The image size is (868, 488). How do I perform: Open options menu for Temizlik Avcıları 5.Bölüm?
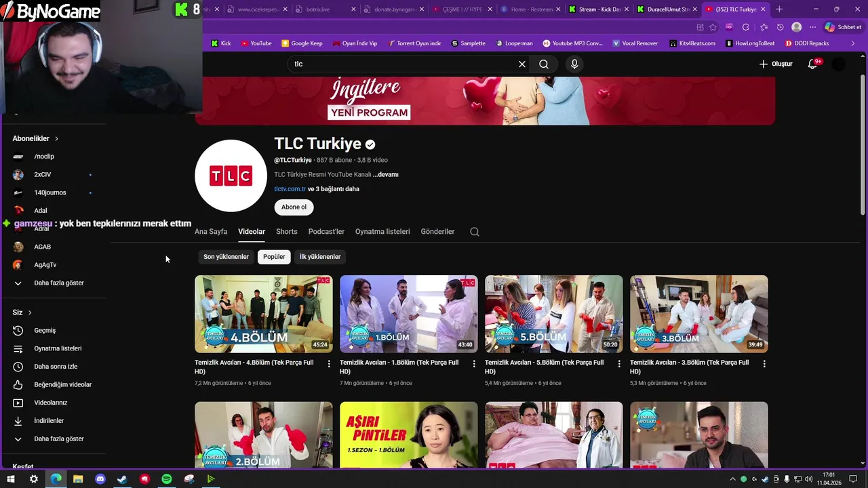point(619,364)
